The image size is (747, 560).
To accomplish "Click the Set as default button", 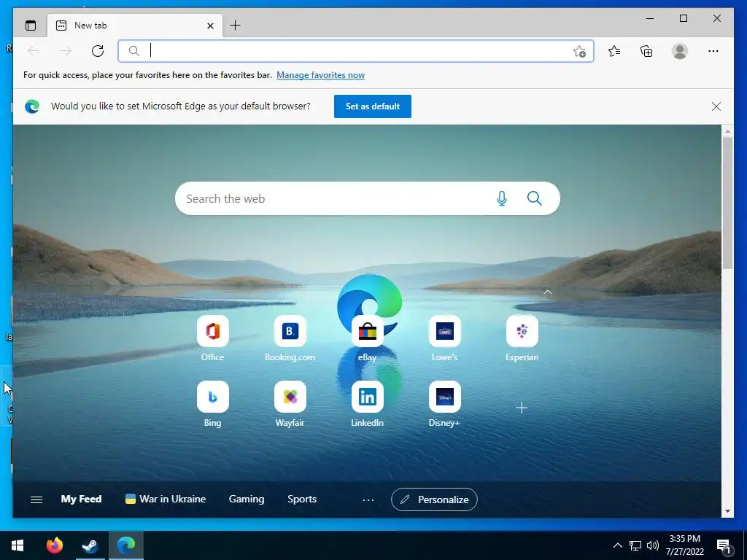I will point(373,106).
